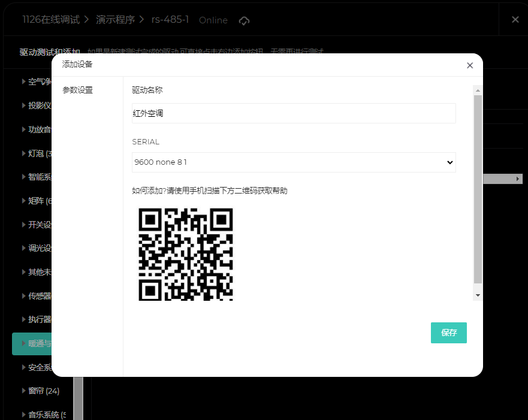Open the SERIAL 9600 none 8 1 dropdown
Screen dimensions: 528x420
pos(294,162)
